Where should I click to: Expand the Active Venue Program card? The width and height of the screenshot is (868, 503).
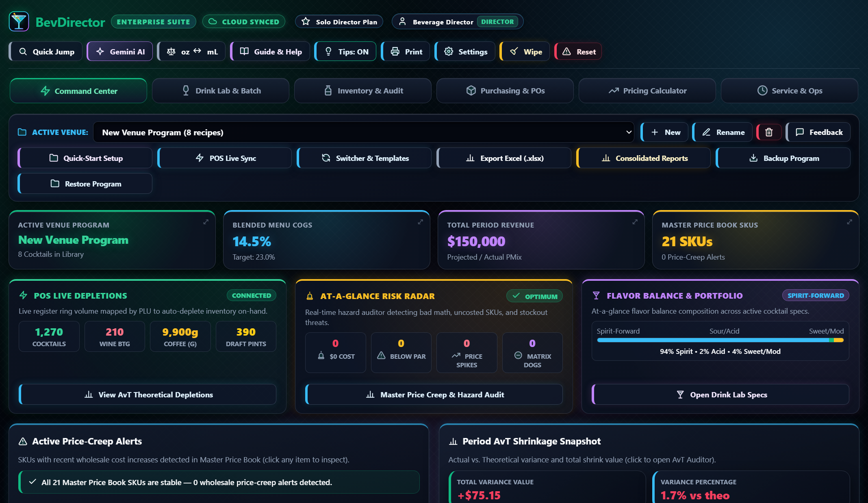[x=206, y=222]
